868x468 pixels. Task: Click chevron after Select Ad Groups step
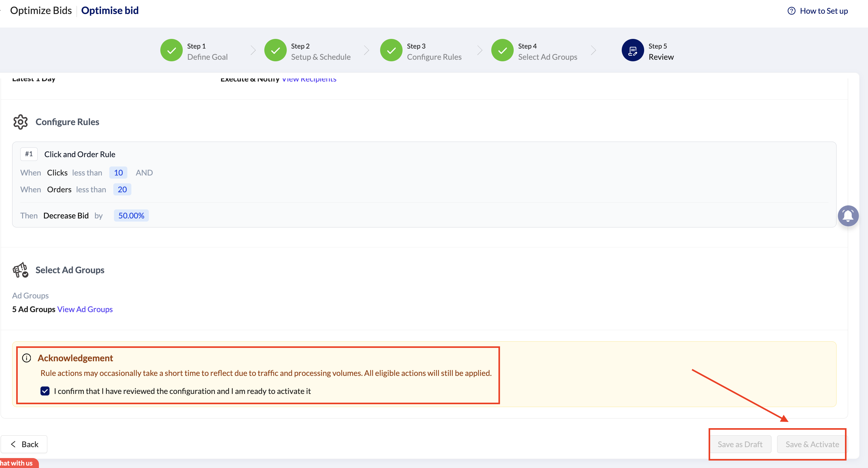click(x=593, y=50)
